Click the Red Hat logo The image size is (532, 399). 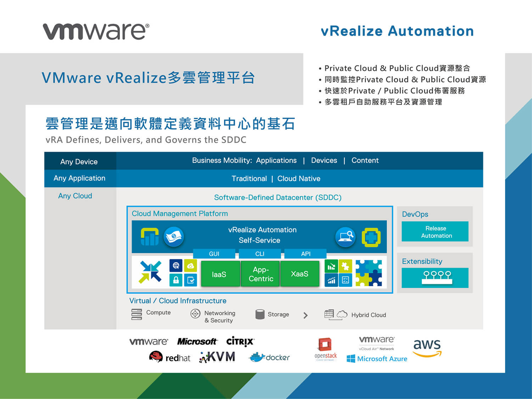coord(170,357)
